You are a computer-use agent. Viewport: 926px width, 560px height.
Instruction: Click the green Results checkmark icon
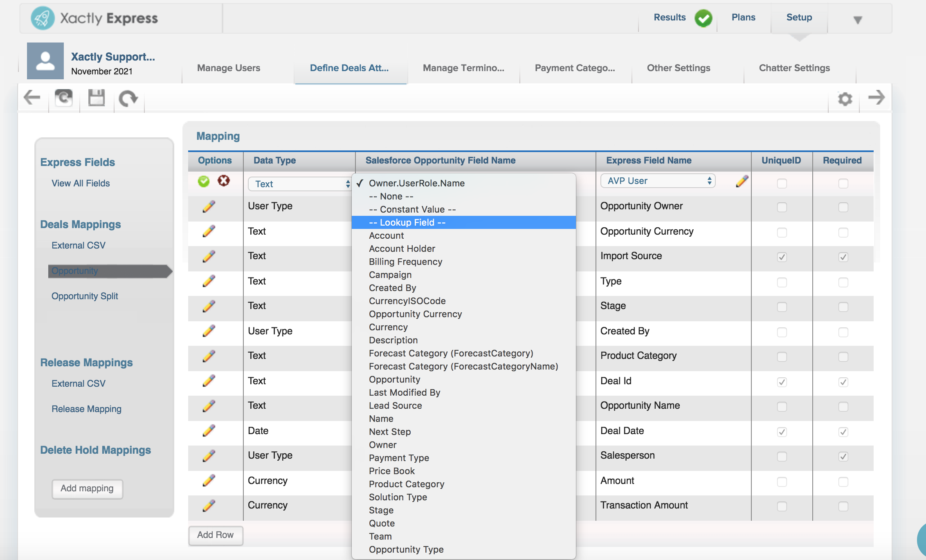point(703,18)
